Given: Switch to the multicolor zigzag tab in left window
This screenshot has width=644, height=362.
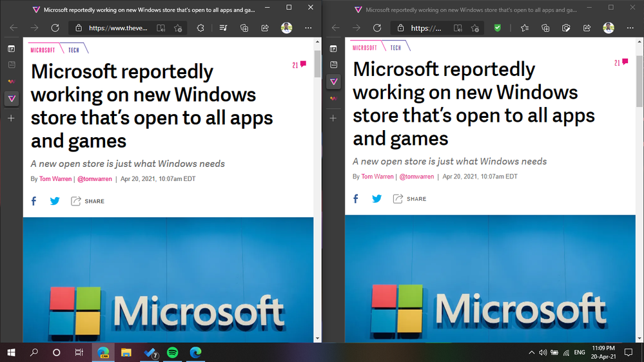Looking at the screenshot, I should (x=12, y=81).
